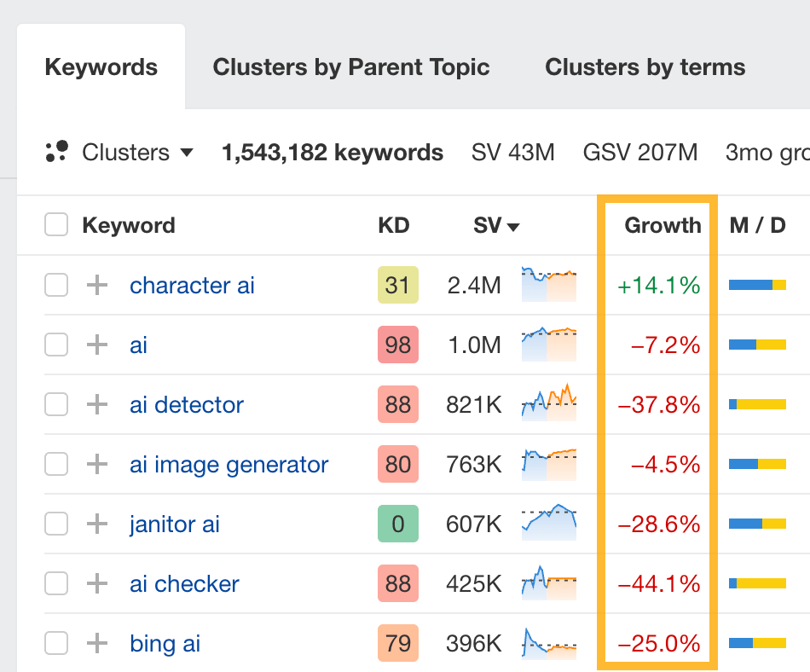This screenshot has height=672, width=810.
Task: Click the plus icon next to character ai
Action: click(x=96, y=285)
